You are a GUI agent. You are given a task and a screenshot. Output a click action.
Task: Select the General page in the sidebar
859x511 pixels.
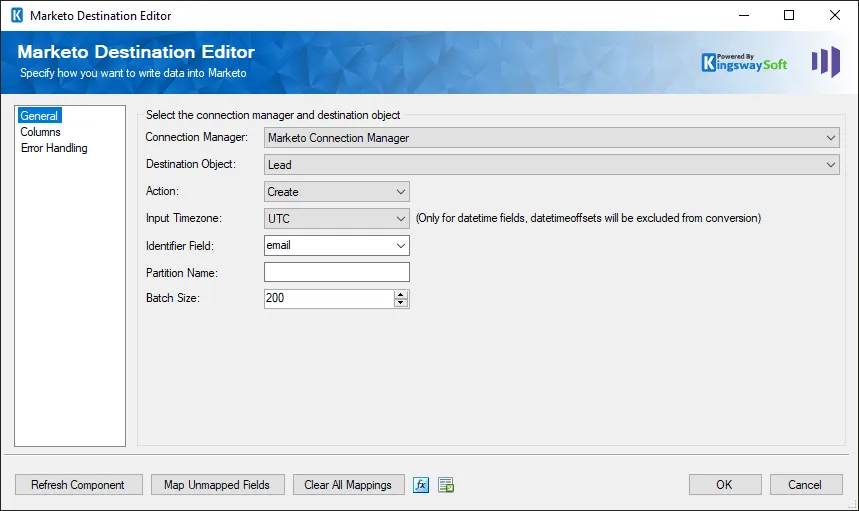[x=39, y=116]
